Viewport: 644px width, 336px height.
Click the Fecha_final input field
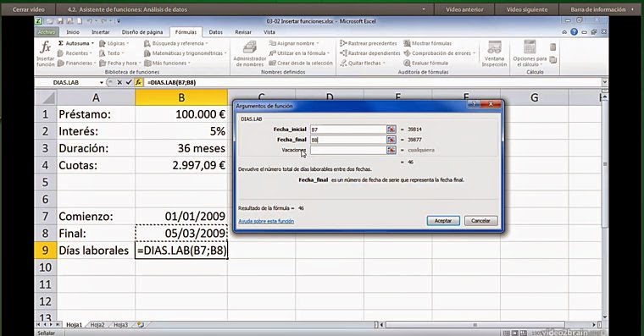tap(348, 140)
